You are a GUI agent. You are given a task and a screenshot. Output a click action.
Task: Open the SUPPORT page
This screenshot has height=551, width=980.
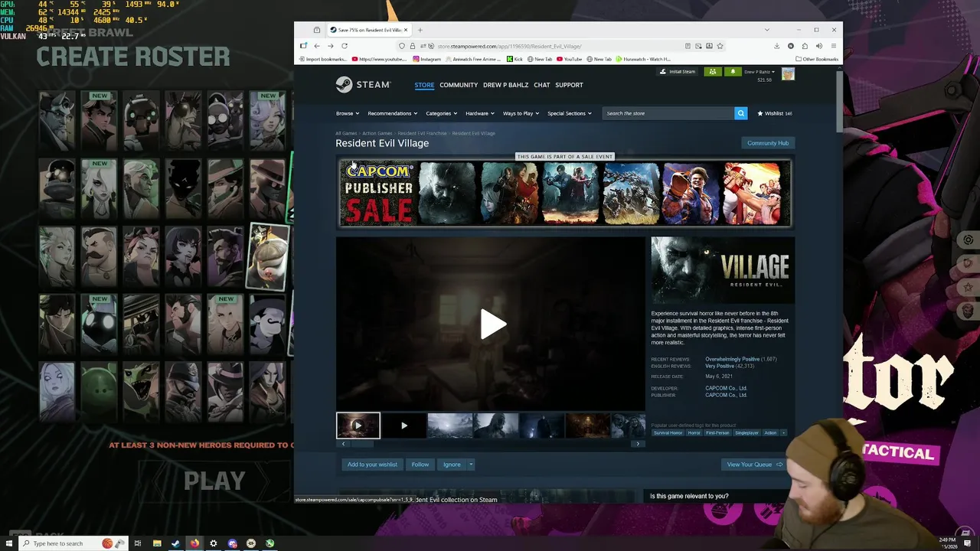[x=569, y=85]
